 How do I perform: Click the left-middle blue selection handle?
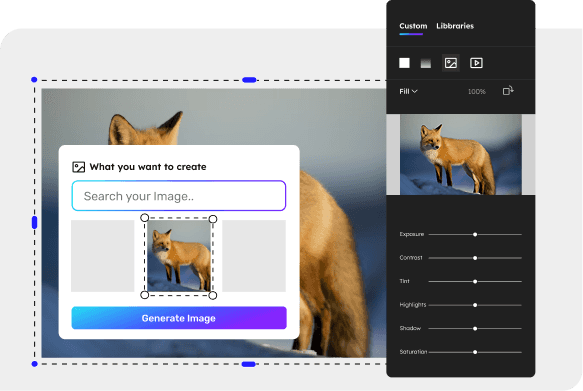pos(35,222)
